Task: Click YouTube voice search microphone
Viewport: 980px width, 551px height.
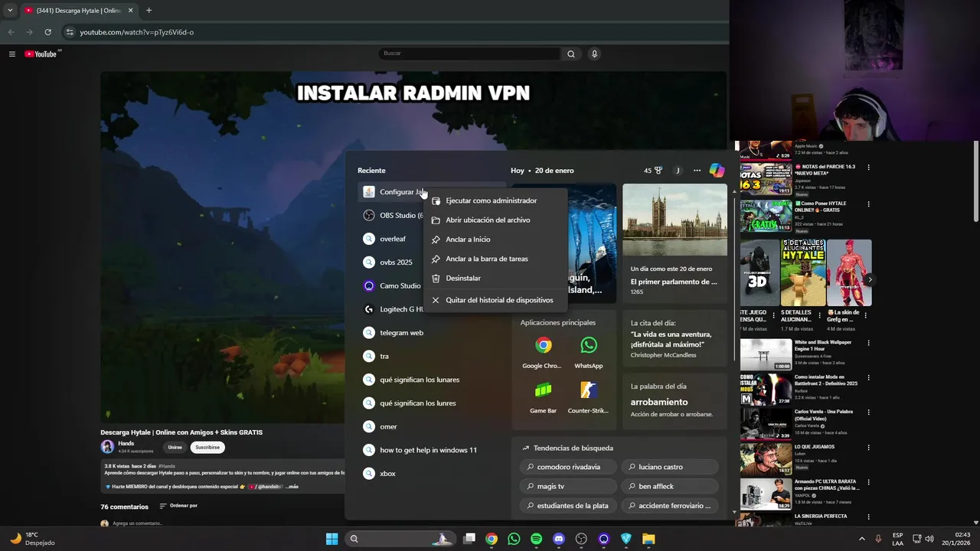Action: pyautogui.click(x=594, y=54)
